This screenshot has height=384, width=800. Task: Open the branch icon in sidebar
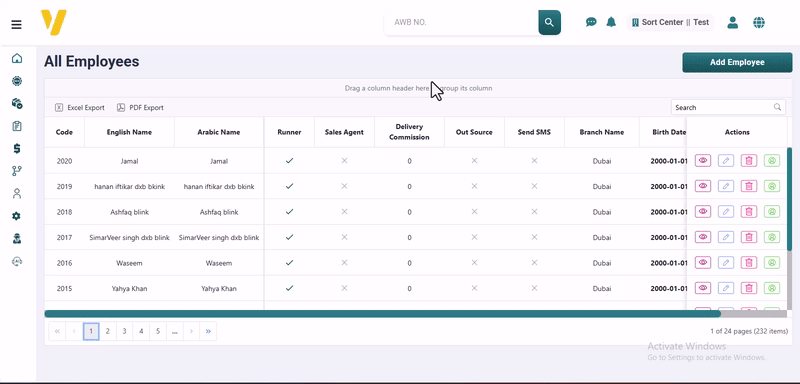[x=17, y=171]
